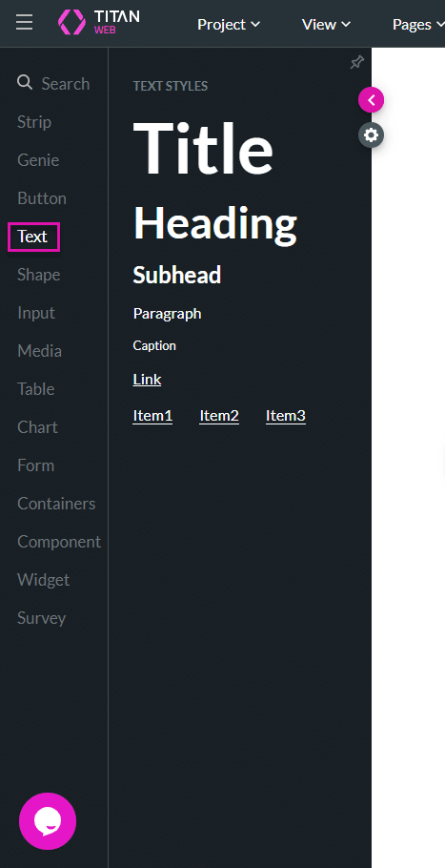Choose the Paragraph text style
Viewport: 445px width, 868px height.
pyautogui.click(x=167, y=315)
